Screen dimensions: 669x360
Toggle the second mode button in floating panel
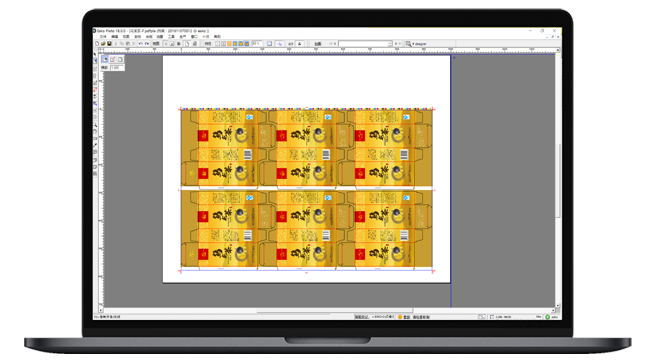pyautogui.click(x=113, y=59)
